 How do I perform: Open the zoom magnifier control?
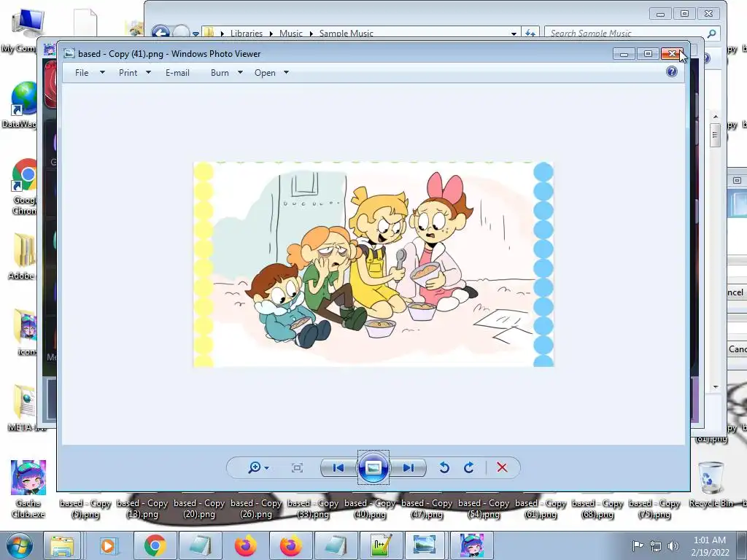(255, 467)
